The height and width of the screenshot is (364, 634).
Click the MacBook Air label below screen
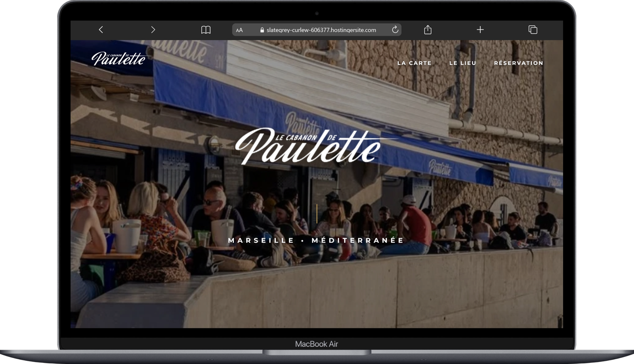pyautogui.click(x=316, y=344)
